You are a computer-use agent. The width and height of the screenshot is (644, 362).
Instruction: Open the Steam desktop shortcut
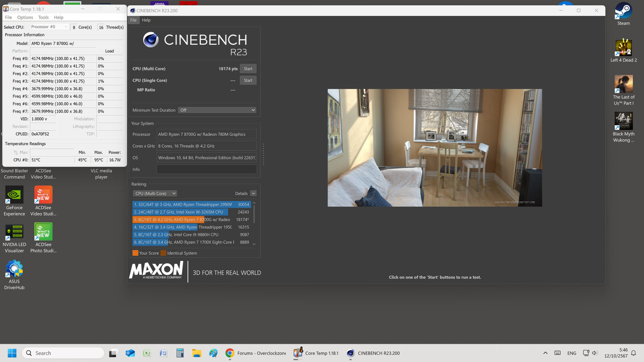click(x=623, y=14)
